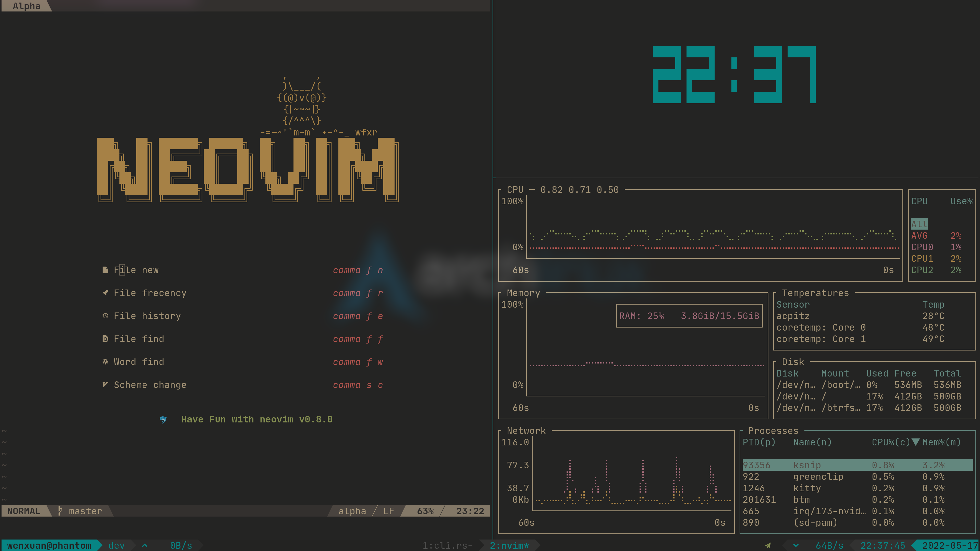Image resolution: width=980 pixels, height=551 pixels.
Task: Open the File history entry
Action: click(147, 316)
